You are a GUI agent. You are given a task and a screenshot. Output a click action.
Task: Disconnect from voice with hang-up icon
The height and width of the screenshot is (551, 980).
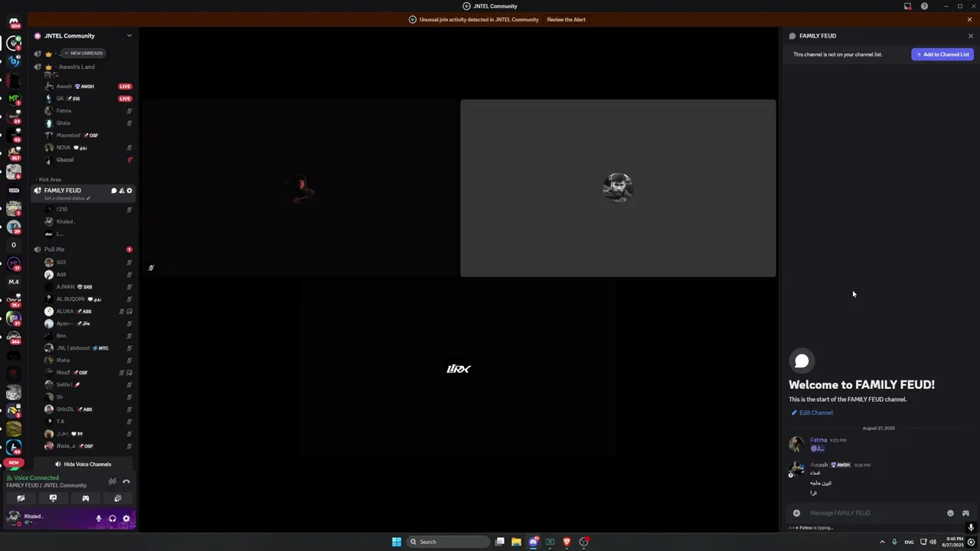pos(126,481)
